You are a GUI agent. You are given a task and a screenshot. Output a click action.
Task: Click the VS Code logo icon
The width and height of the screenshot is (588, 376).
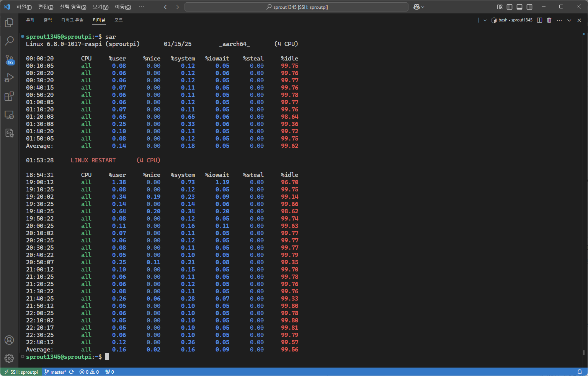pyautogui.click(x=7, y=7)
